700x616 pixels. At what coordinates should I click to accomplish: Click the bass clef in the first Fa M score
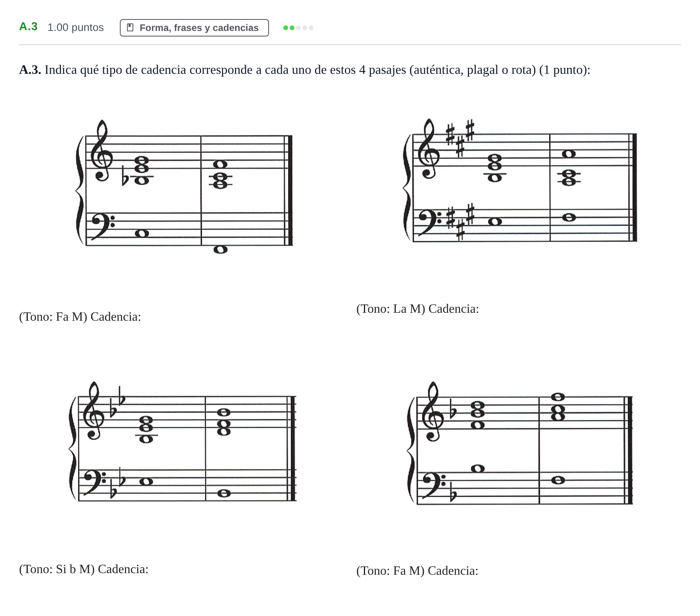click(x=102, y=226)
